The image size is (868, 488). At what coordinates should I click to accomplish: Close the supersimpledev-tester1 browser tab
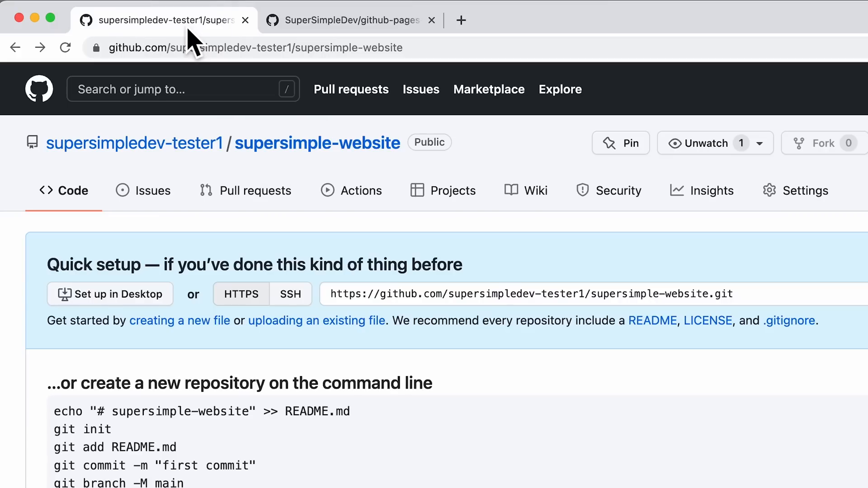coord(245,20)
